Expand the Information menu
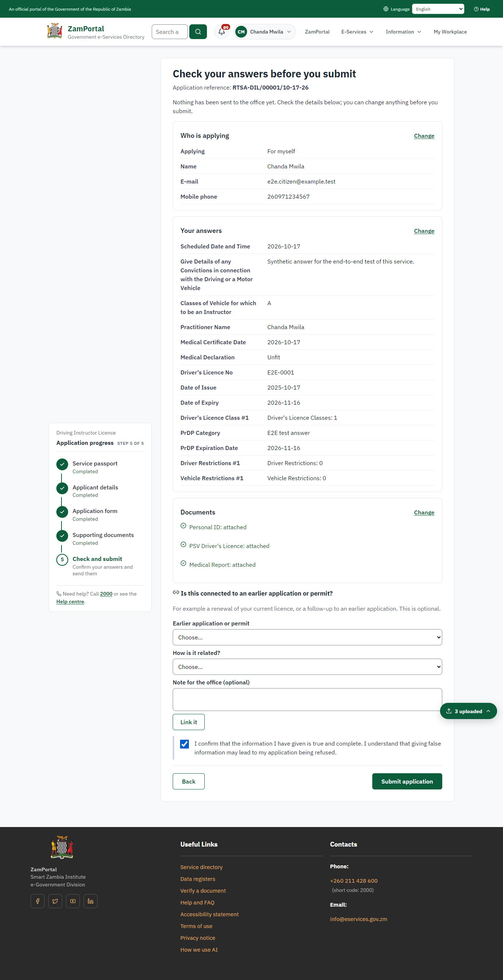 (x=403, y=32)
